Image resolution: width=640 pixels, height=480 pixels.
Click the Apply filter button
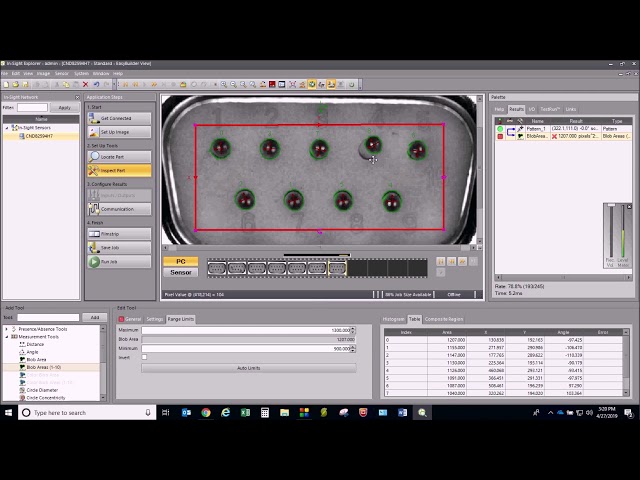64,108
